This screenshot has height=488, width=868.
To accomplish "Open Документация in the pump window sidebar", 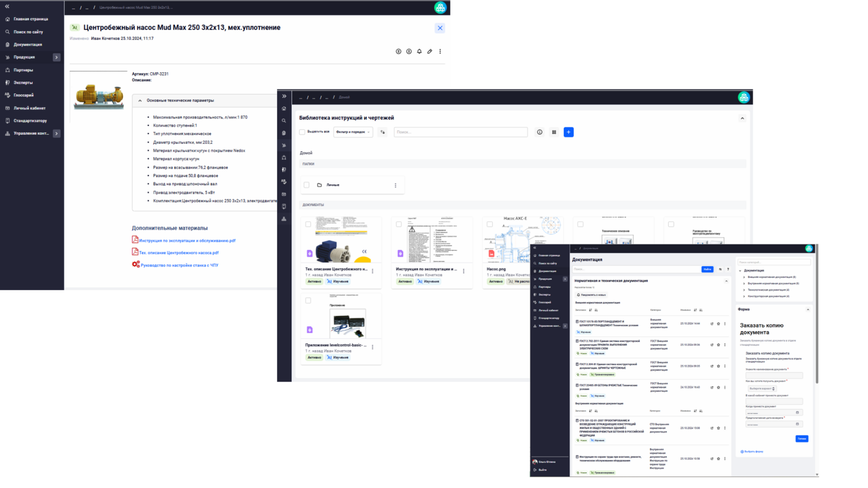I will [x=28, y=44].
